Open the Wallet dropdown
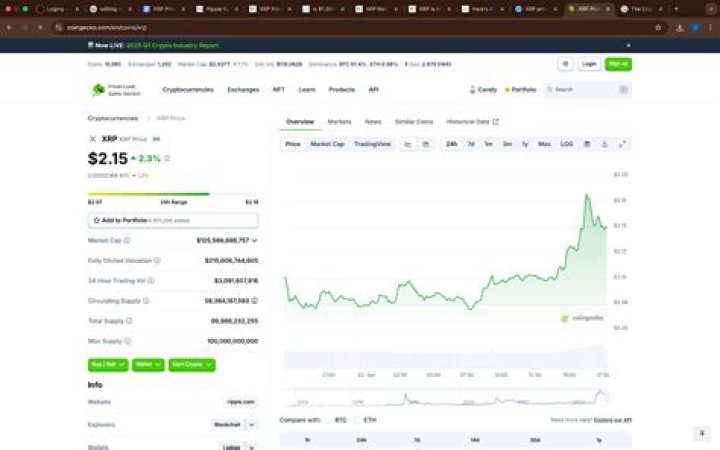Image resolution: width=720 pixels, height=450 pixels. point(148,365)
